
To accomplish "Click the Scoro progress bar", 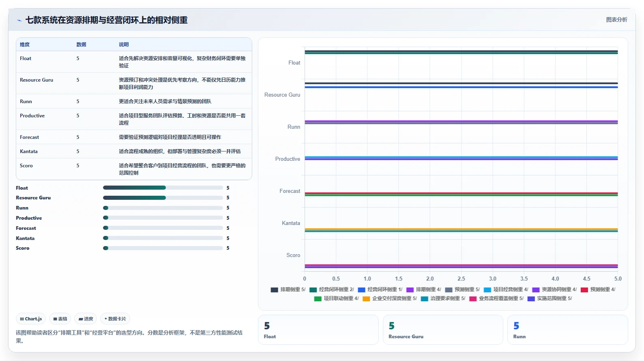I will (163, 248).
